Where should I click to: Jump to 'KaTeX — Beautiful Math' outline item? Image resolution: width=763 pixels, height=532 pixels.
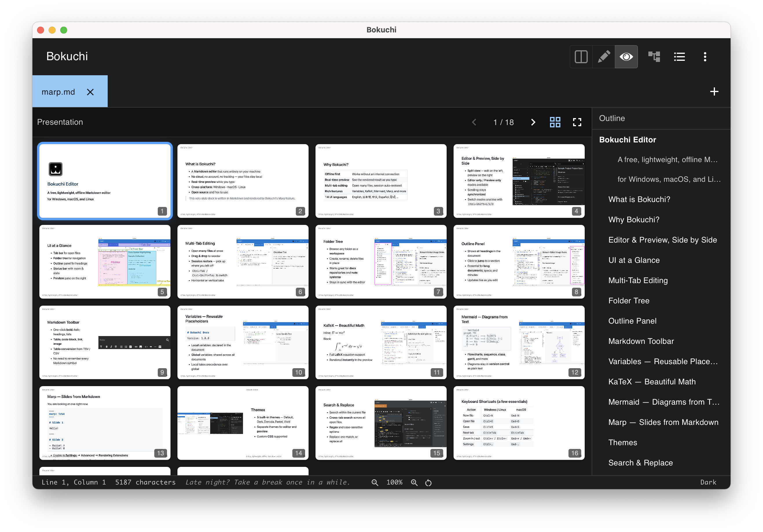652,382
